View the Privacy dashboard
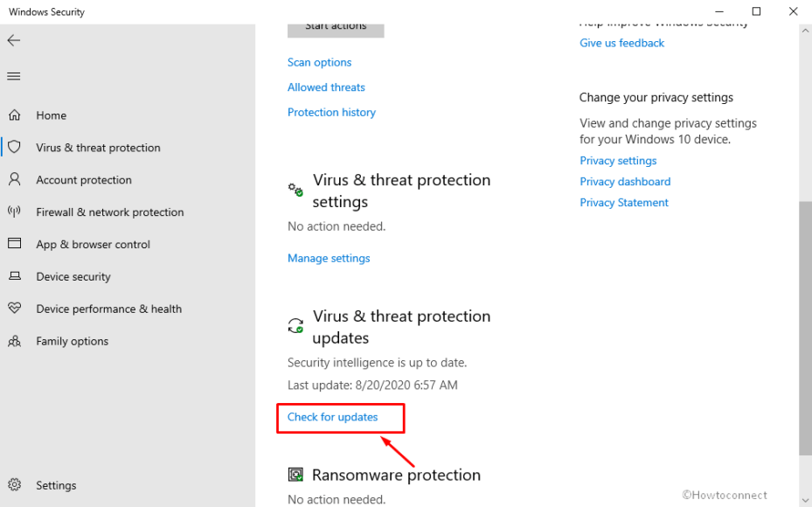Viewport: 812px width, 507px height. [625, 181]
